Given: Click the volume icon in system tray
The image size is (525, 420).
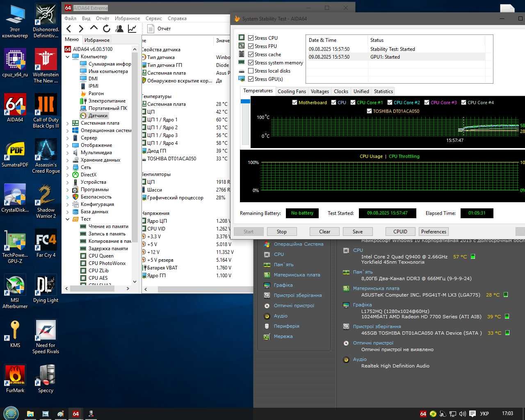Looking at the screenshot, I should pos(463,413).
